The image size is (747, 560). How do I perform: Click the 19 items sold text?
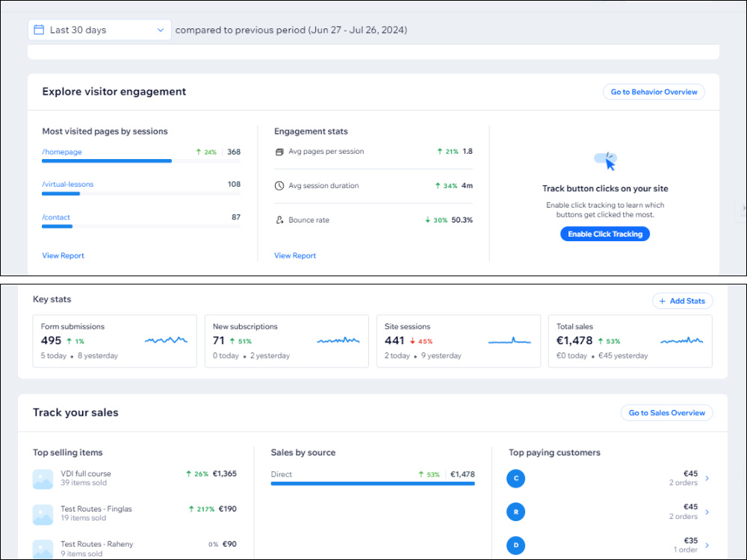tap(84, 518)
